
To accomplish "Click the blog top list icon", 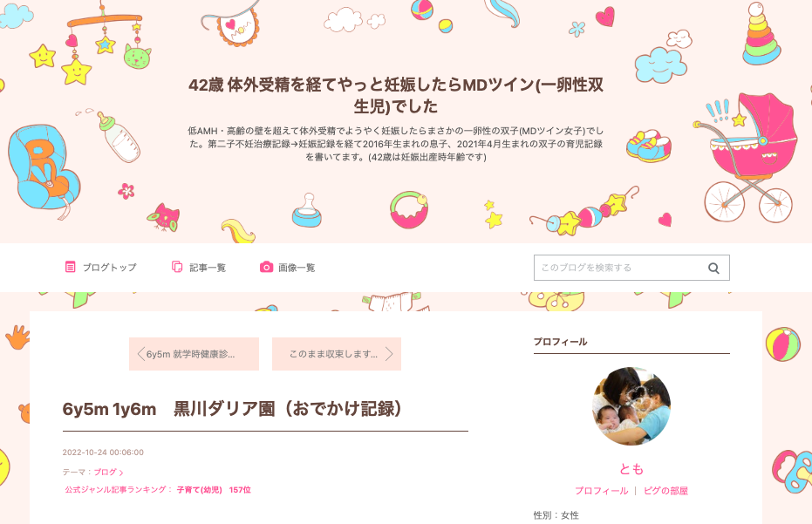I will click(x=70, y=267).
